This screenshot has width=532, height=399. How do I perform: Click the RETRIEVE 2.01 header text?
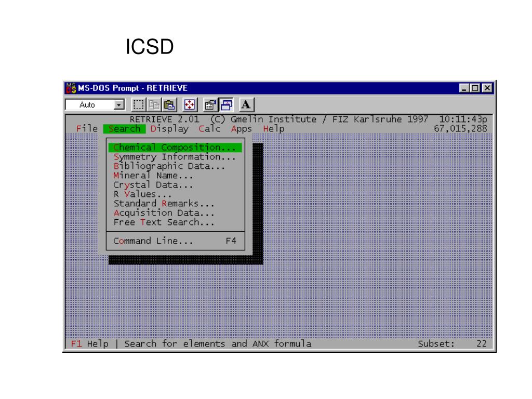(x=165, y=119)
